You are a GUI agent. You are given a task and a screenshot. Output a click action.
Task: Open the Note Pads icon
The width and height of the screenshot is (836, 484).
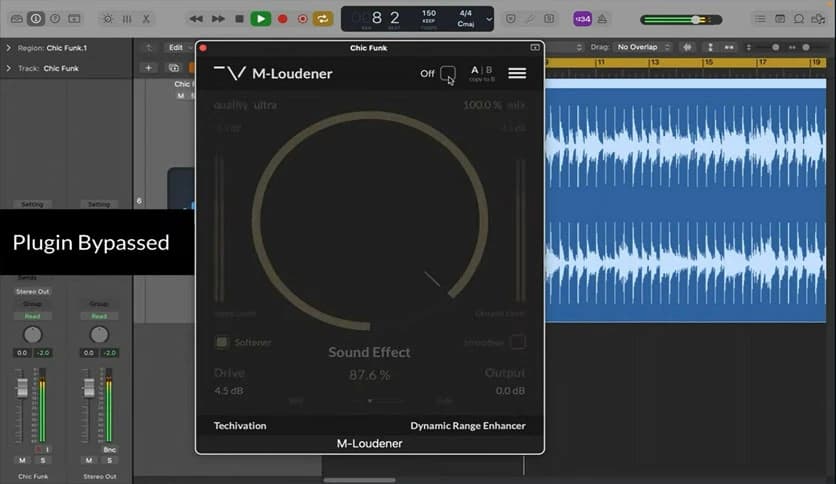point(779,19)
